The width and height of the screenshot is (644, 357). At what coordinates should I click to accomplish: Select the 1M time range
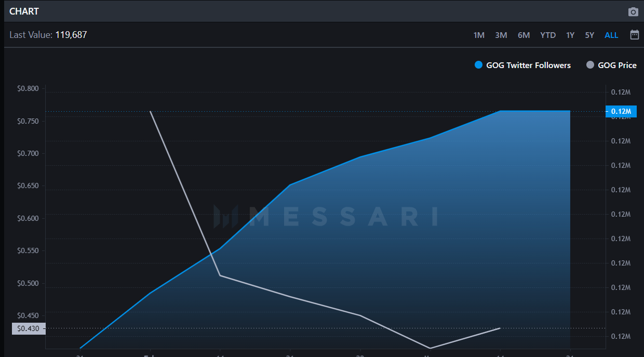pos(479,35)
